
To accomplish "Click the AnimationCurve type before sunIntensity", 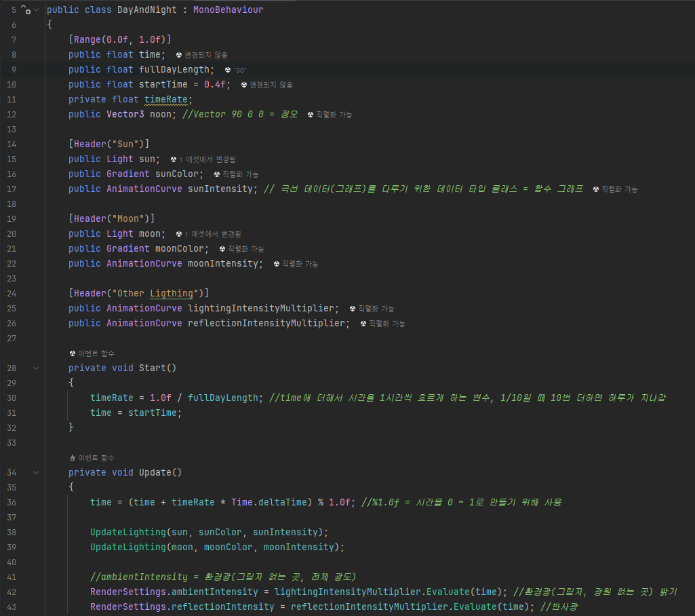I will tap(144, 189).
